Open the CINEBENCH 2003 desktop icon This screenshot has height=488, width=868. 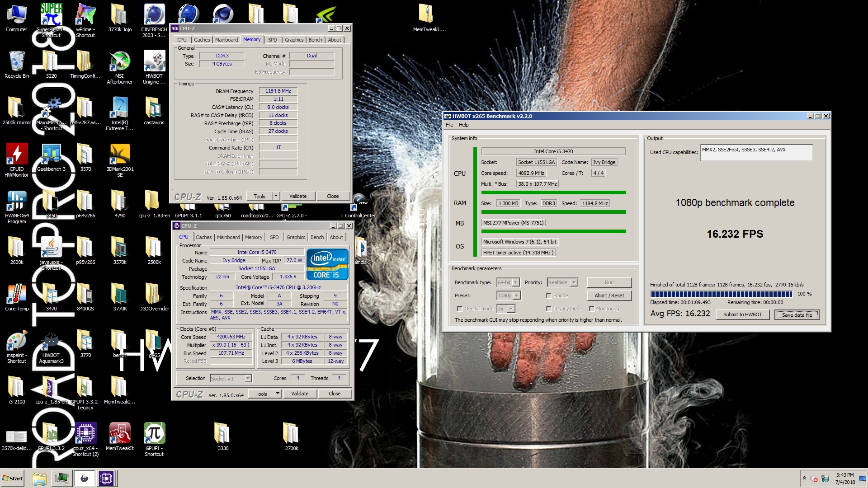click(154, 20)
